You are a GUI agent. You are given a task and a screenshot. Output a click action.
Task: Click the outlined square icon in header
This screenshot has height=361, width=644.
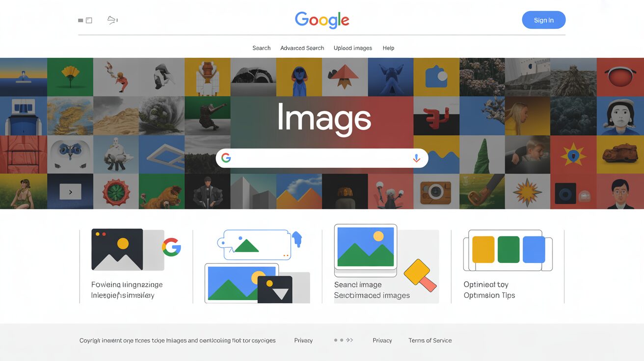coord(89,20)
